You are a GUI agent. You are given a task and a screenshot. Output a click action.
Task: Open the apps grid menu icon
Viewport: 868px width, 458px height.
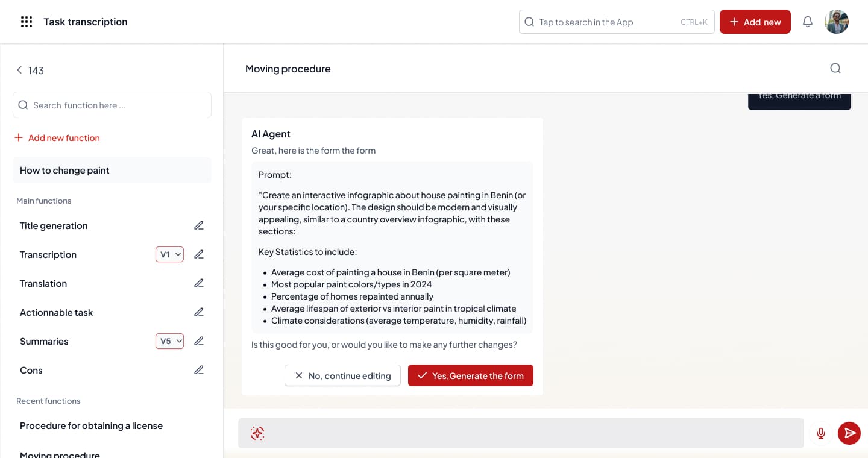click(x=27, y=22)
